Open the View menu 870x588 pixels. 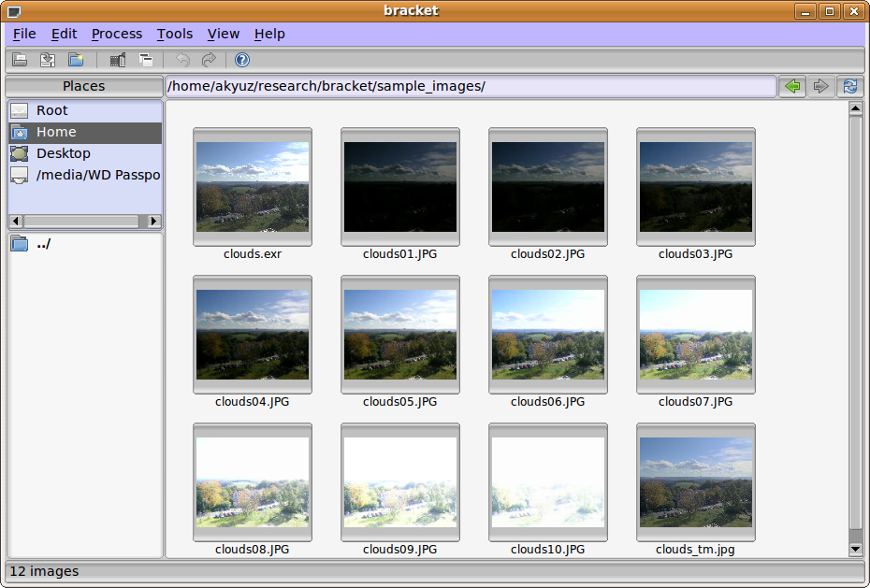click(224, 34)
